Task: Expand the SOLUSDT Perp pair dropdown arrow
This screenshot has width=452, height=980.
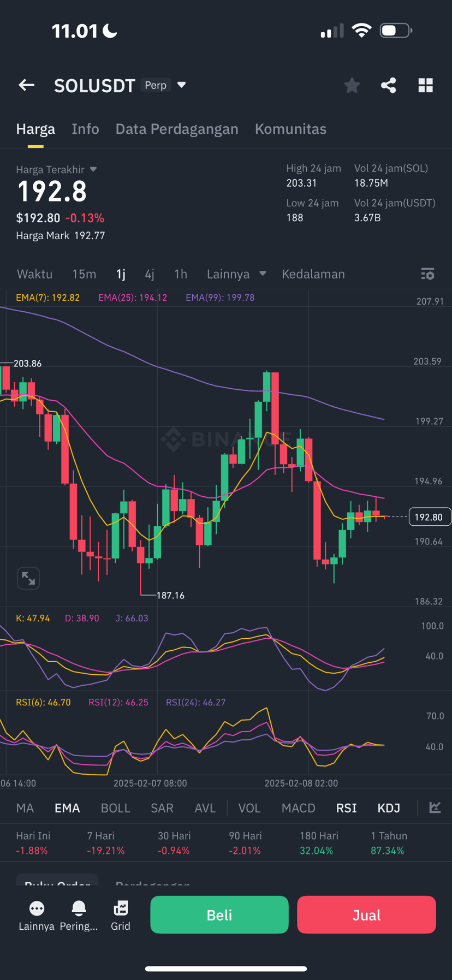Action: coord(182,85)
